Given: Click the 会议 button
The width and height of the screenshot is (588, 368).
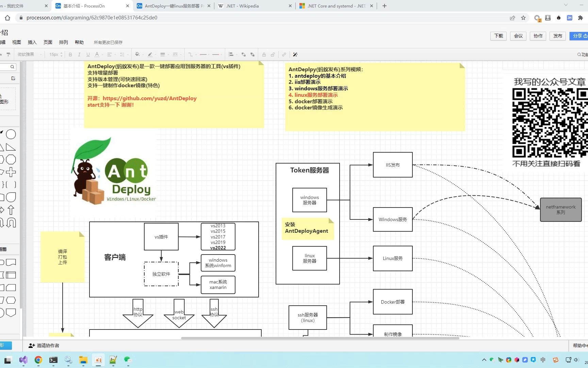Looking at the screenshot, I should pos(518,36).
